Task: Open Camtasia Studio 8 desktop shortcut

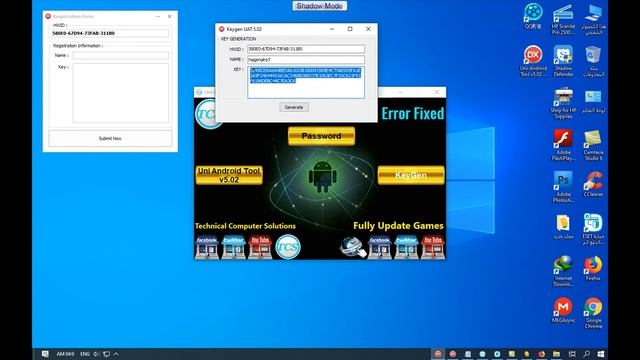Action: (x=593, y=145)
